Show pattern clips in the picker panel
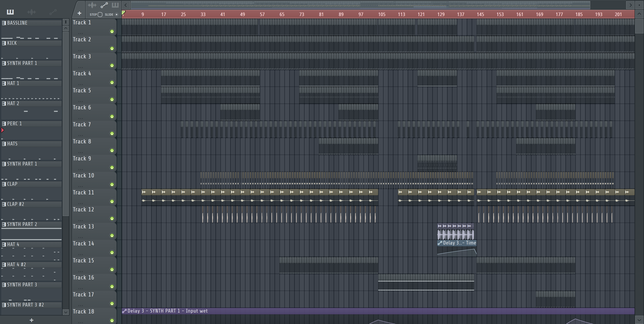 pos(10,12)
